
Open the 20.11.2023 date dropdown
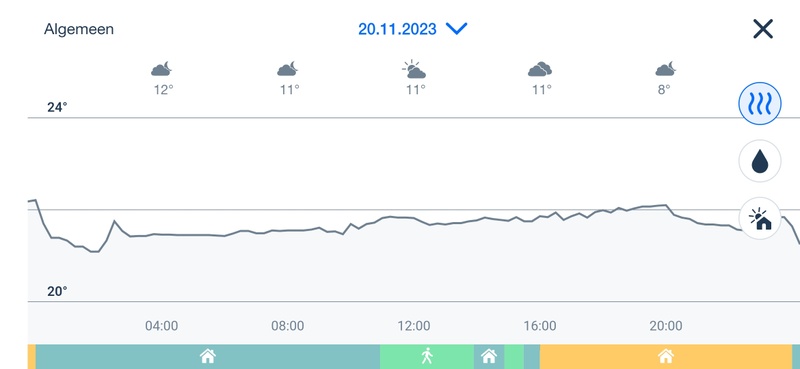point(397,29)
